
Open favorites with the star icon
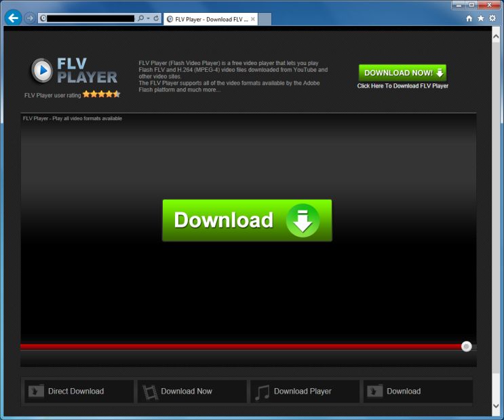pos(481,18)
